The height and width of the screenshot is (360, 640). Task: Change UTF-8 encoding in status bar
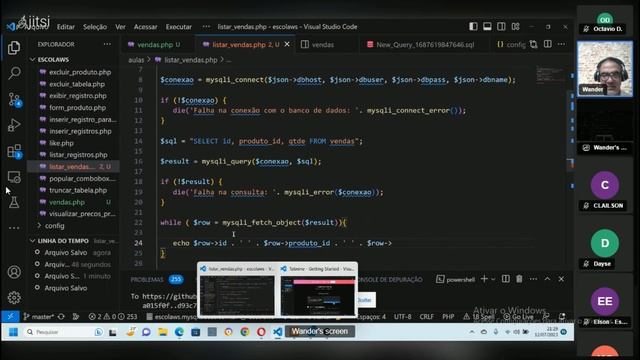(402, 317)
